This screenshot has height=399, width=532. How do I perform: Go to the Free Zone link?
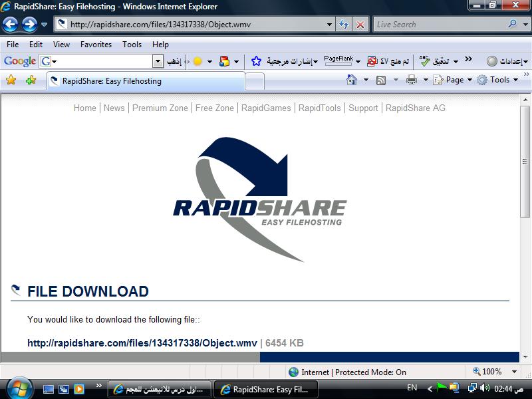click(214, 108)
